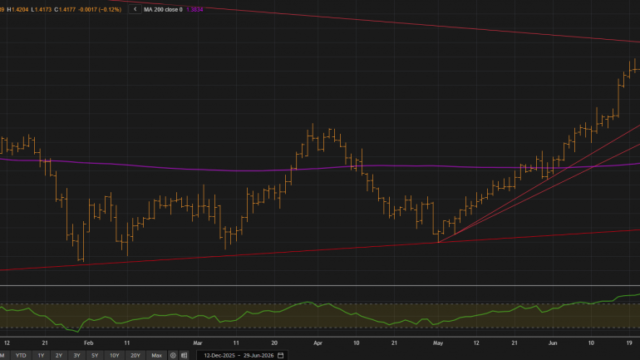Click the May label on the time axis
The height and width of the screenshot is (360, 640).
[x=438, y=343]
